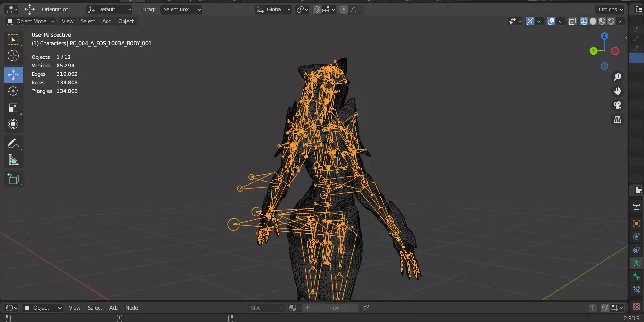644x322 pixels.
Task: Activate the Transform tool
Action: tap(13, 124)
